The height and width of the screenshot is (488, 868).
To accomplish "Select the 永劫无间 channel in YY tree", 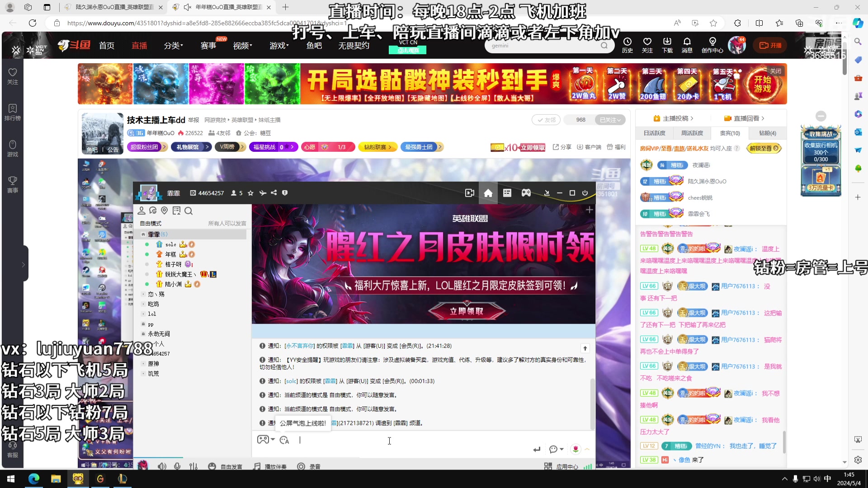I will (x=159, y=334).
